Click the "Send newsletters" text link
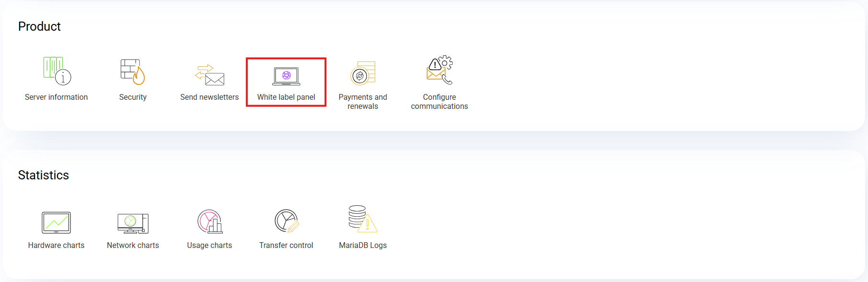 tap(209, 97)
